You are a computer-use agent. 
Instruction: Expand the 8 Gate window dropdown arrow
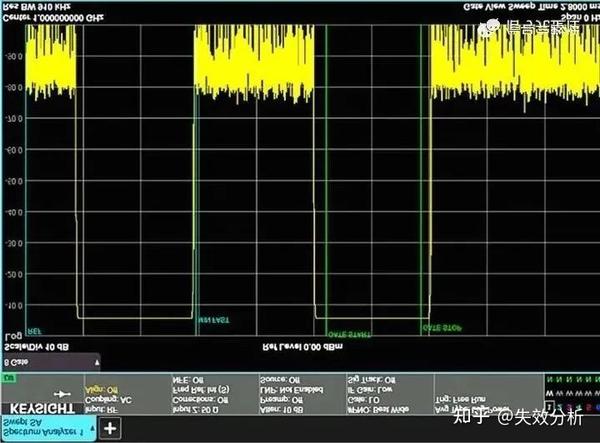point(97,362)
